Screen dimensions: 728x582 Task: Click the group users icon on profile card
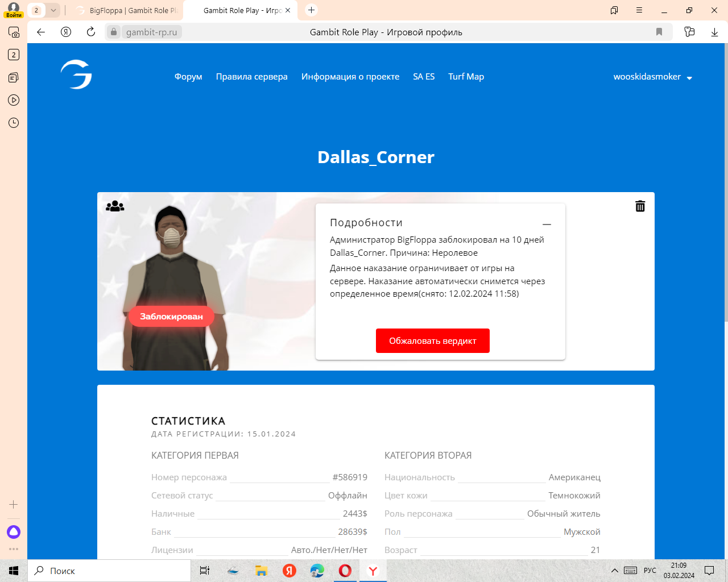[x=115, y=206]
